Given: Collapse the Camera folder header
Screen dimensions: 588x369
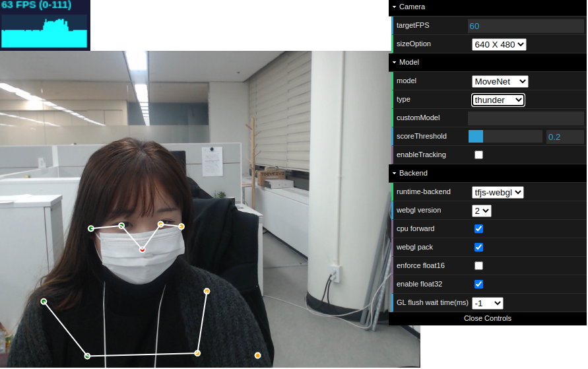Looking at the screenshot, I should pyautogui.click(x=488, y=7).
